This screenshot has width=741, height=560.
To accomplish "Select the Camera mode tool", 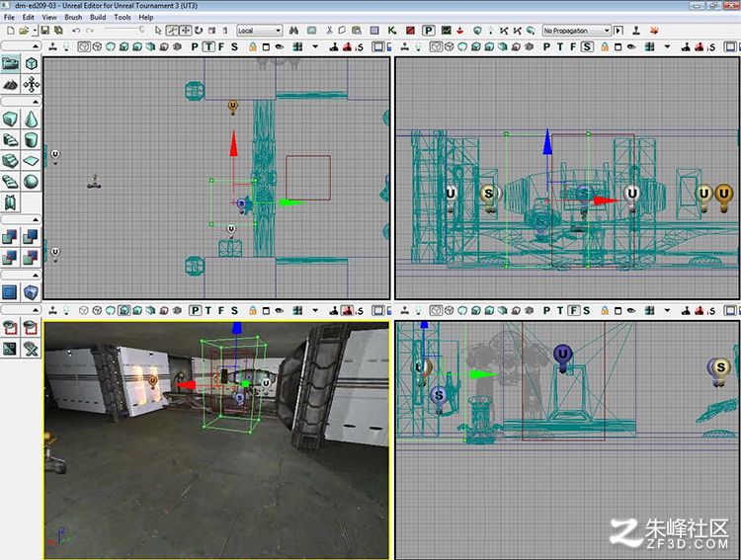I will click(x=11, y=63).
